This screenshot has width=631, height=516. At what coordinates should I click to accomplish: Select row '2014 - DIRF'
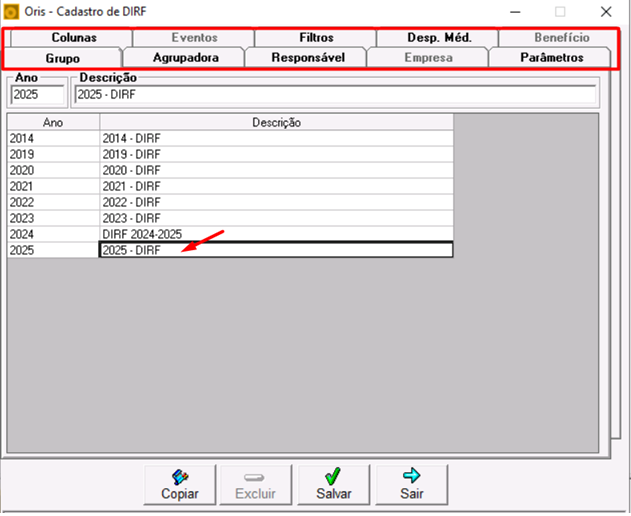[x=276, y=138]
